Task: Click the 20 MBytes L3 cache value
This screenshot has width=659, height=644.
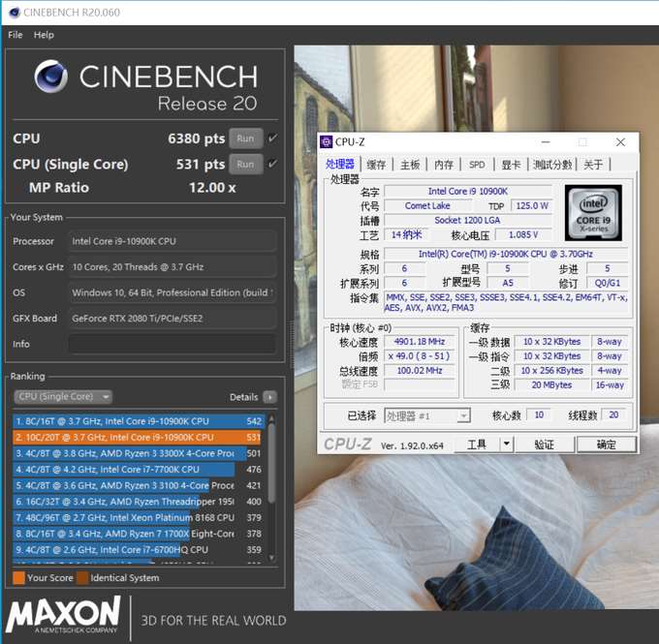Action: pos(551,384)
